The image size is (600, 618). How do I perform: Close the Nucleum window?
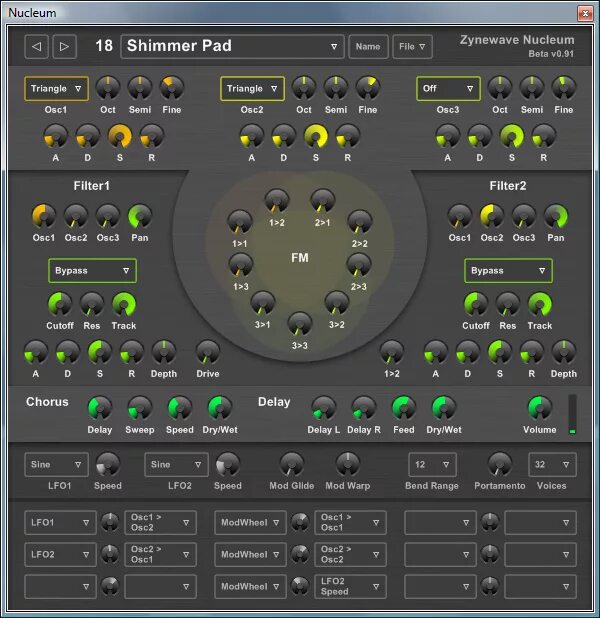585,13
